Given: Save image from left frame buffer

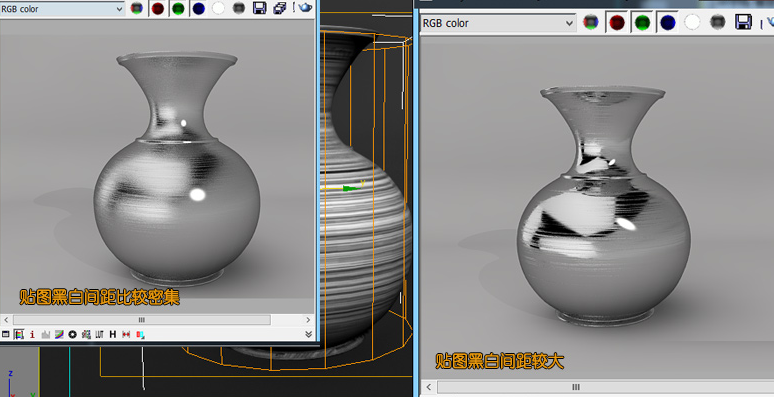Looking at the screenshot, I should click(x=260, y=8).
